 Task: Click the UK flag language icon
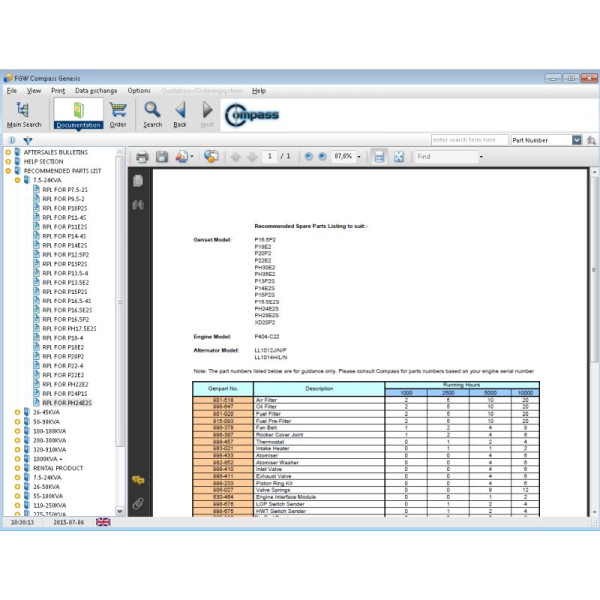[103, 522]
